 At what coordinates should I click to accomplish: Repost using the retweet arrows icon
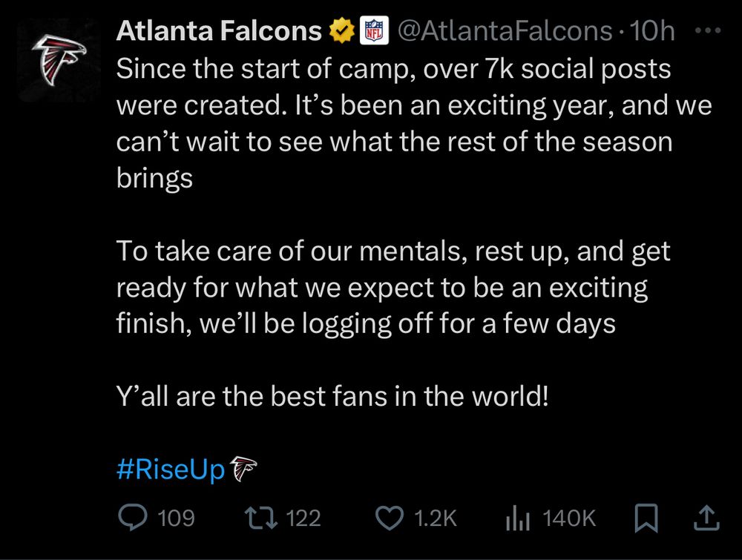[261, 518]
